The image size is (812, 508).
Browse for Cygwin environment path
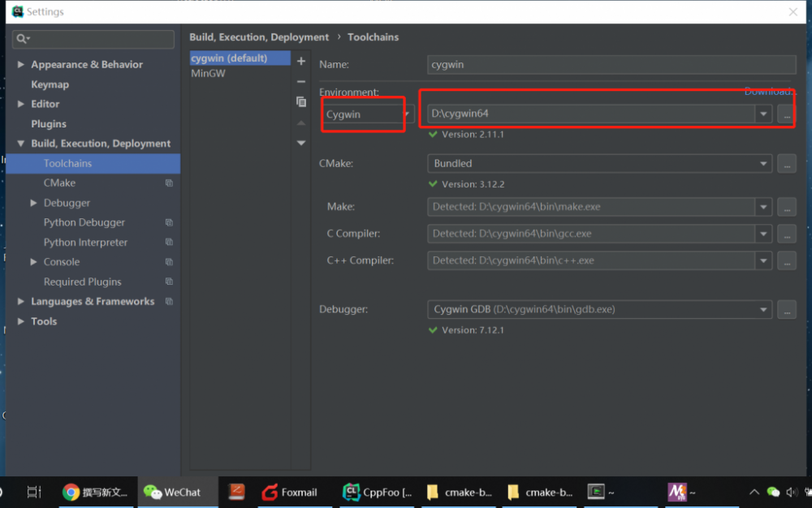786,115
